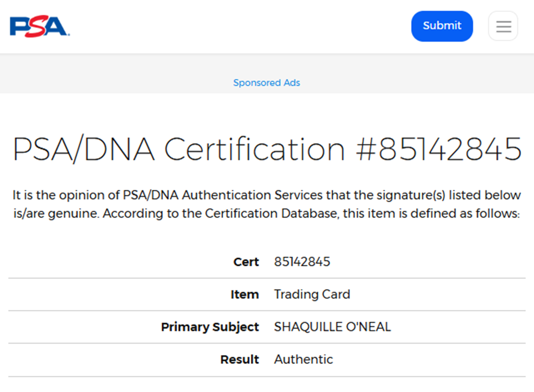Image resolution: width=534 pixels, height=392 pixels.
Task: Open the hamburger navigation menu
Action: 503,26
